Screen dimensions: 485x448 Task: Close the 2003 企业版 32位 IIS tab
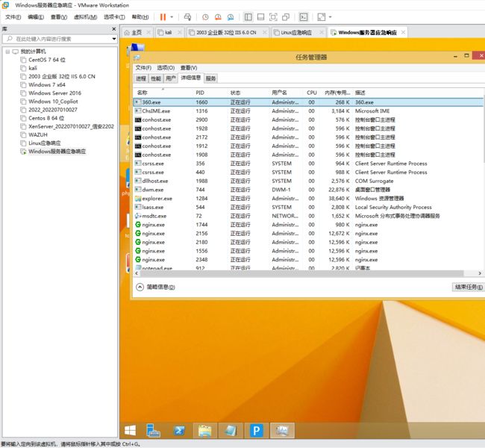point(264,33)
